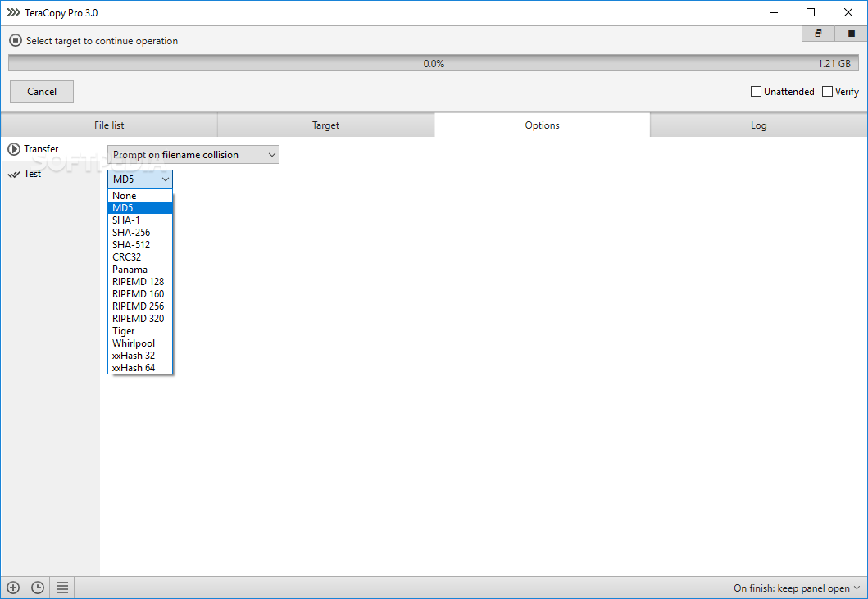Image resolution: width=868 pixels, height=599 pixels.
Task: Click the restore panel icon near top right
Action: click(818, 34)
